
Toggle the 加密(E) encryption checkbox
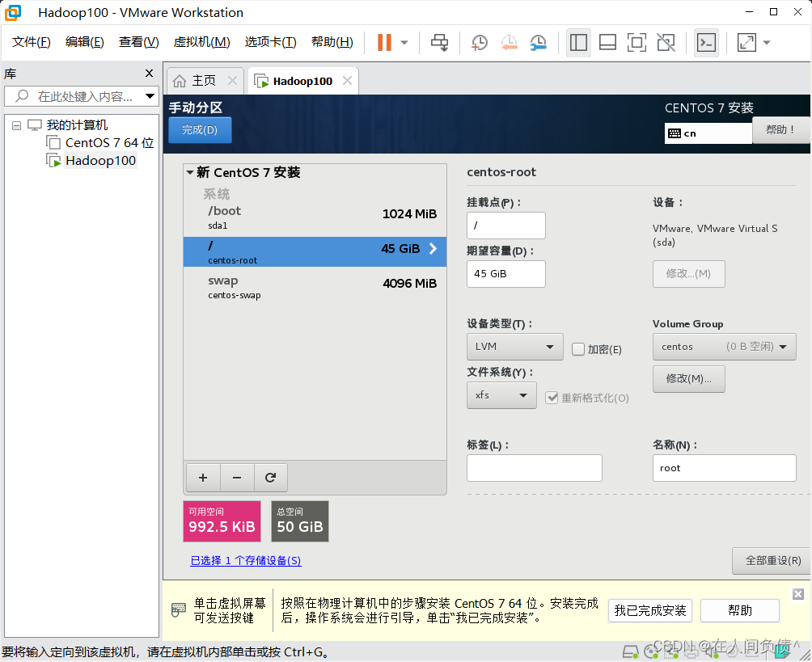click(579, 348)
